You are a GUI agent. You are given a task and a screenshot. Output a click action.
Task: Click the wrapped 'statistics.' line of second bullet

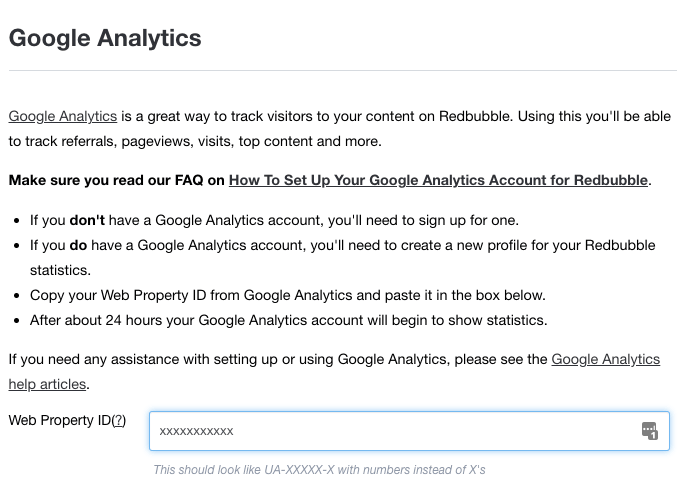pyautogui.click(x=60, y=270)
